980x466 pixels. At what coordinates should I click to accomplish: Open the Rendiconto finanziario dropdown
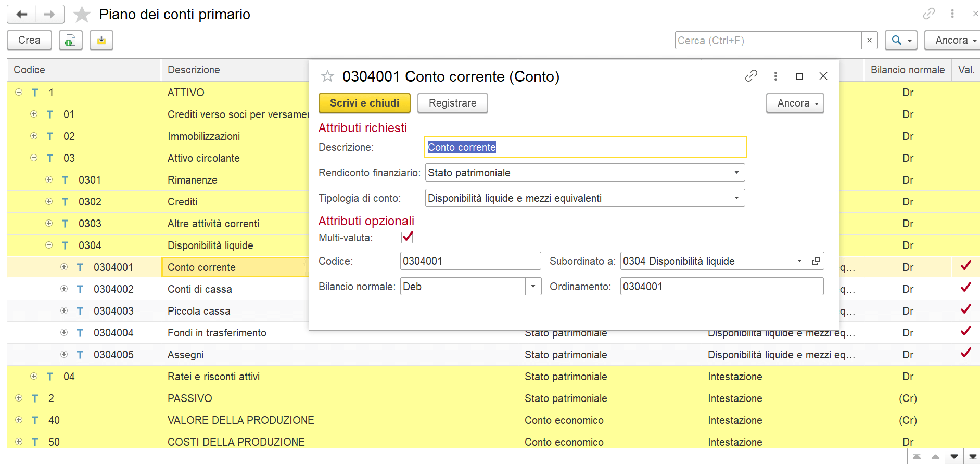click(x=736, y=173)
